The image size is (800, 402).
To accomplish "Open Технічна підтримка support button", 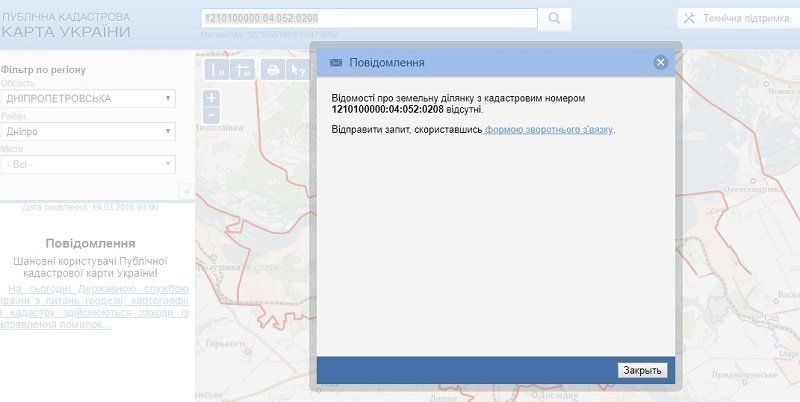I will click(738, 18).
